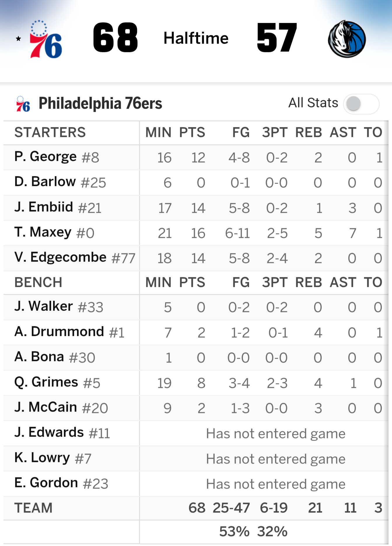Select Q. Grimes from bench list
Viewport: 392px width, 546px height.
click(46, 382)
